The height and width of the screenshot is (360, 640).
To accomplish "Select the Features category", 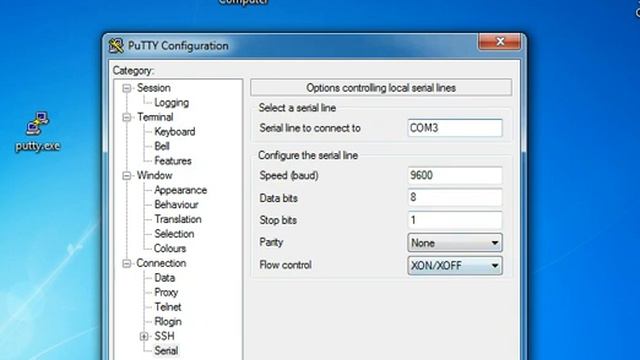I will (x=173, y=161).
